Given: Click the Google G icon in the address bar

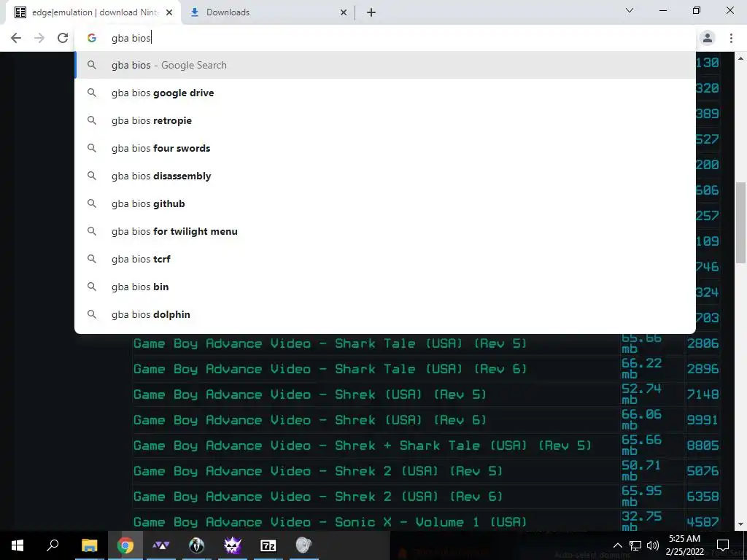Looking at the screenshot, I should (92, 38).
